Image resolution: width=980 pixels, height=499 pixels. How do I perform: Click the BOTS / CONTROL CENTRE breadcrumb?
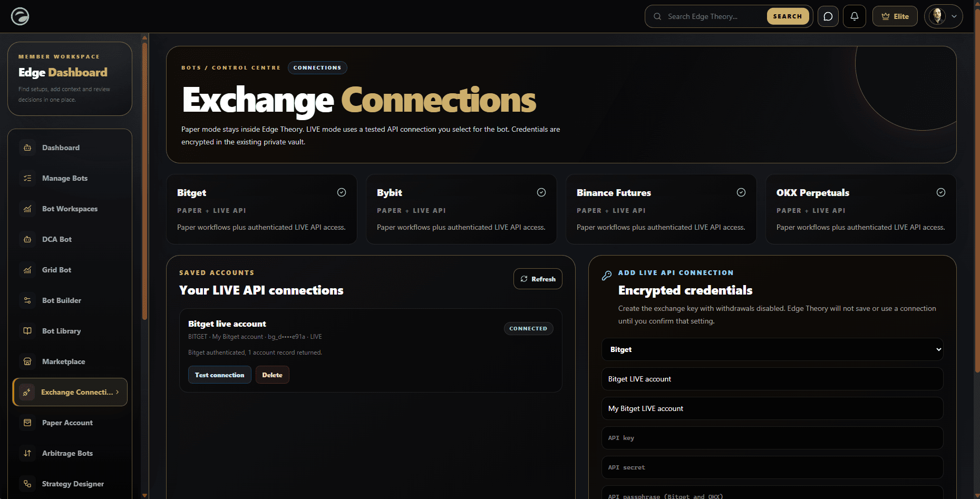pyautogui.click(x=231, y=67)
